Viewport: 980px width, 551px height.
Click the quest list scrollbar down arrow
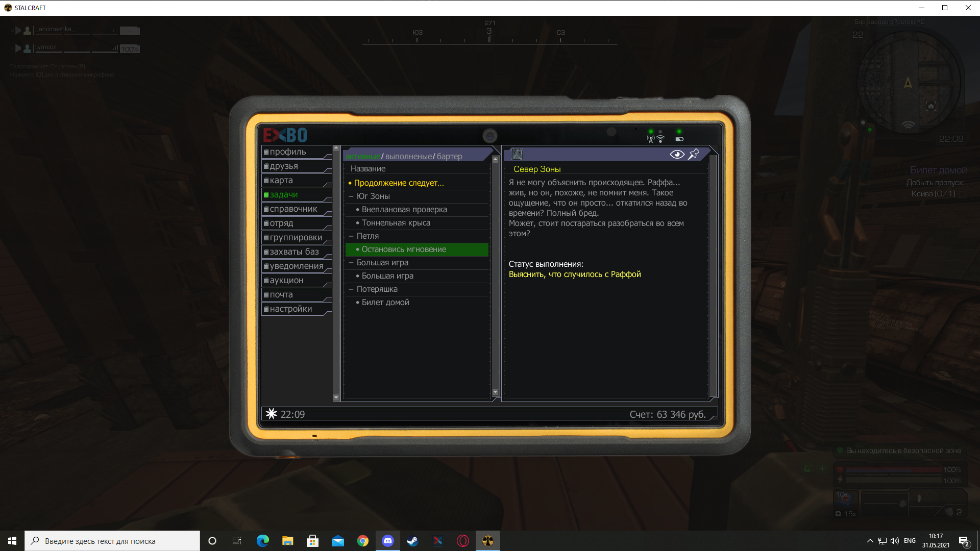(495, 392)
